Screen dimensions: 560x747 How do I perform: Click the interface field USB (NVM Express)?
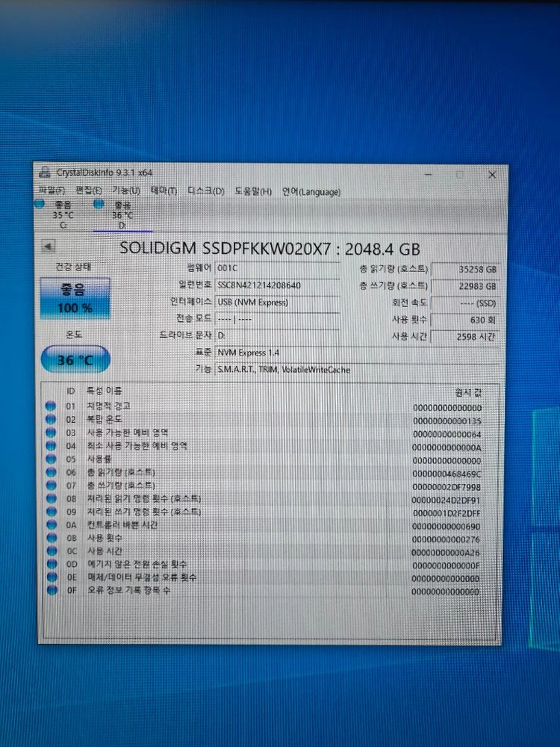(278, 302)
